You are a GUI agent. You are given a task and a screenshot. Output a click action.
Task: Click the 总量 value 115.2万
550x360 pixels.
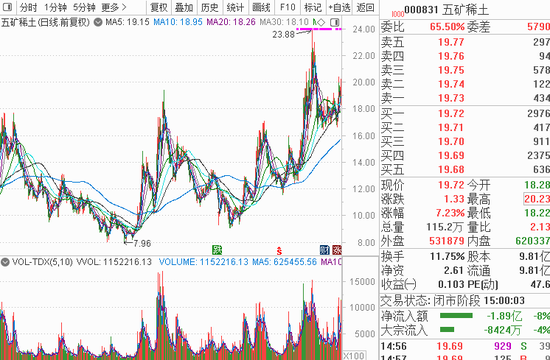[x=444, y=227]
